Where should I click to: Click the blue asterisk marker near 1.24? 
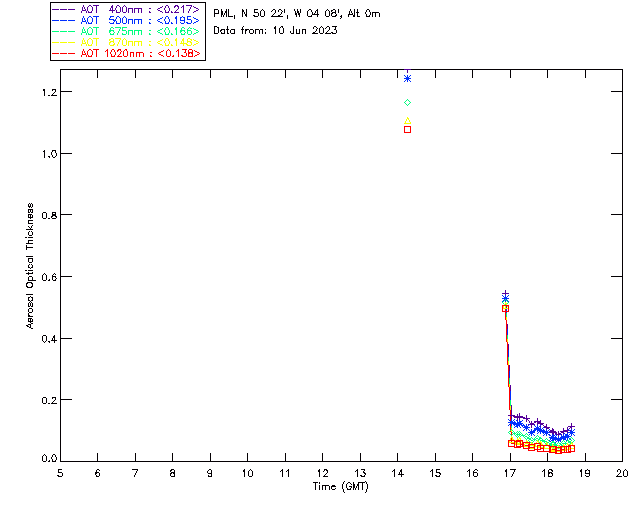pos(407,78)
